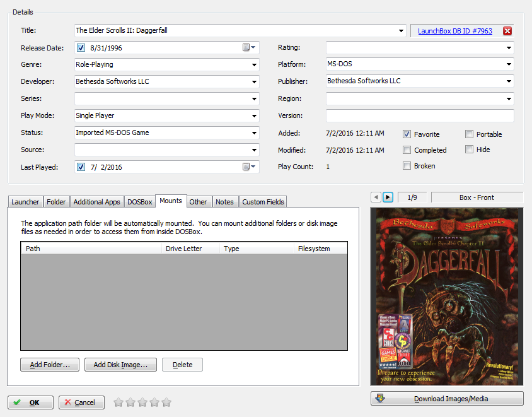The width and height of the screenshot is (532, 417).
Task: Show previous image with left arrow
Action: click(376, 197)
